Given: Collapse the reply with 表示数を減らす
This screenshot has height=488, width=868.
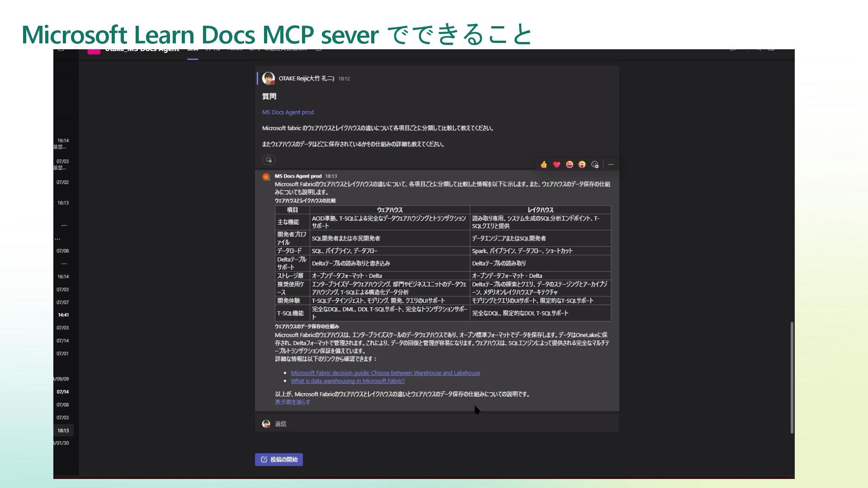Looking at the screenshot, I should (x=292, y=402).
